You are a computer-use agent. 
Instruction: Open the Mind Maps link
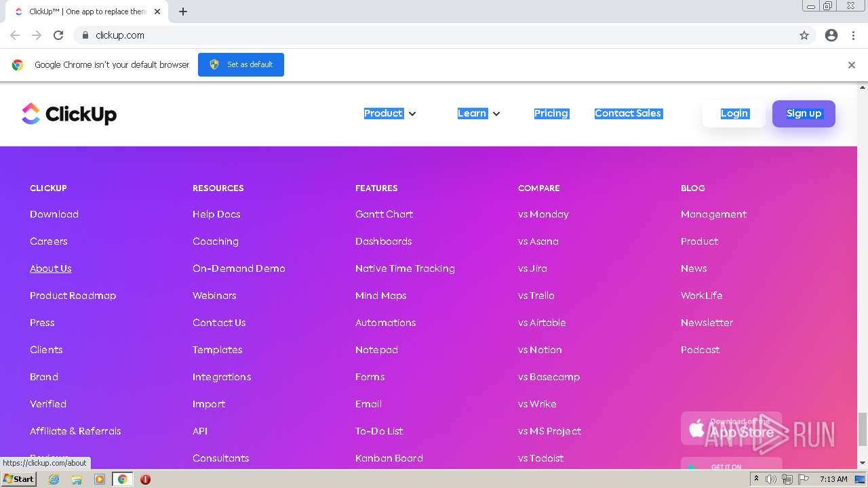click(381, 296)
